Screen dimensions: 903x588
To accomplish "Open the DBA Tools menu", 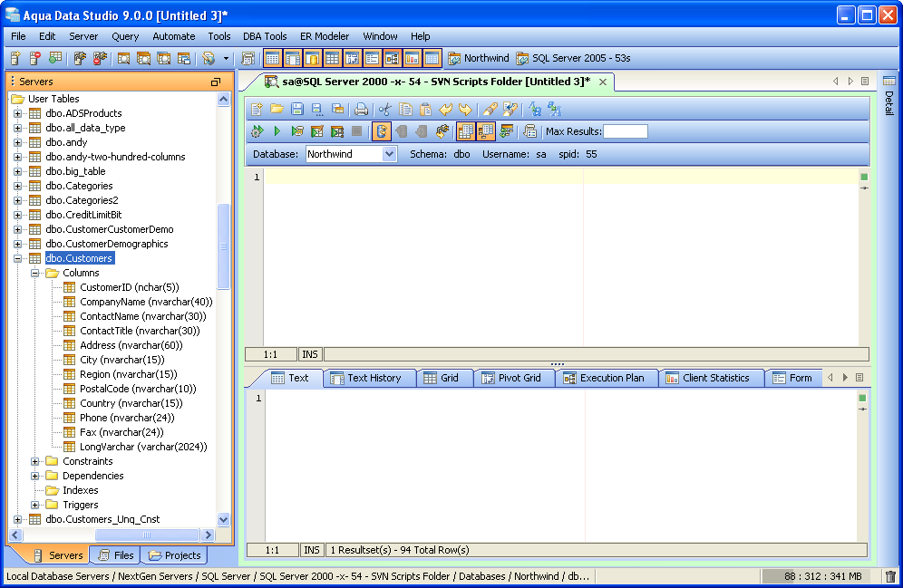I will click(265, 36).
